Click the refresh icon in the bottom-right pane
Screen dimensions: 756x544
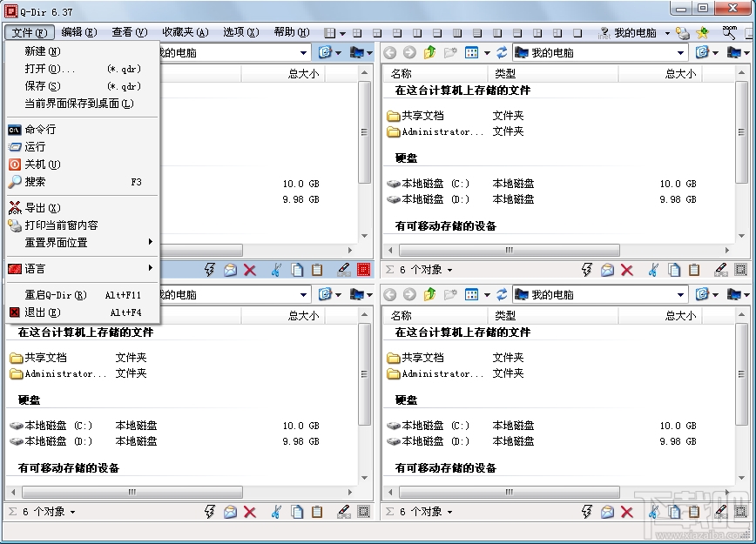502,294
